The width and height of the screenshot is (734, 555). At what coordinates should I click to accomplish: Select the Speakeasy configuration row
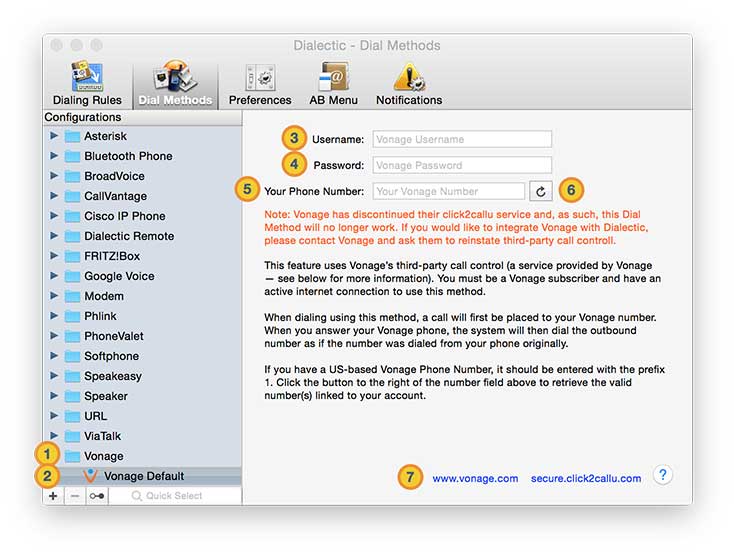tap(142, 376)
